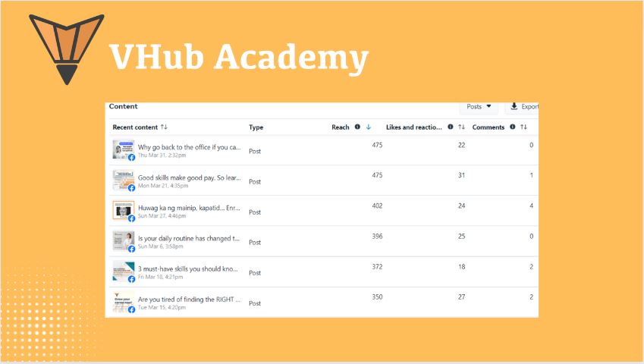Click reach value 372

[377, 267]
